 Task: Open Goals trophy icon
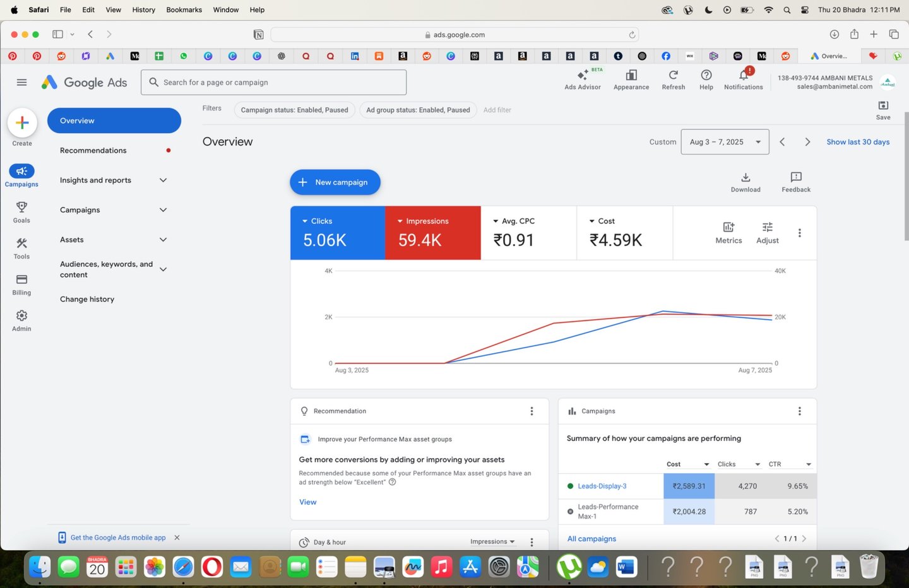click(x=21, y=207)
